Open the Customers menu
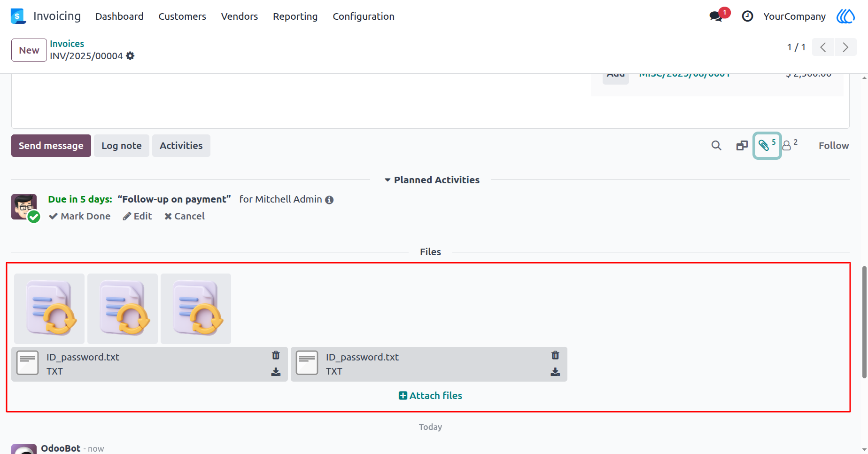 (182, 16)
